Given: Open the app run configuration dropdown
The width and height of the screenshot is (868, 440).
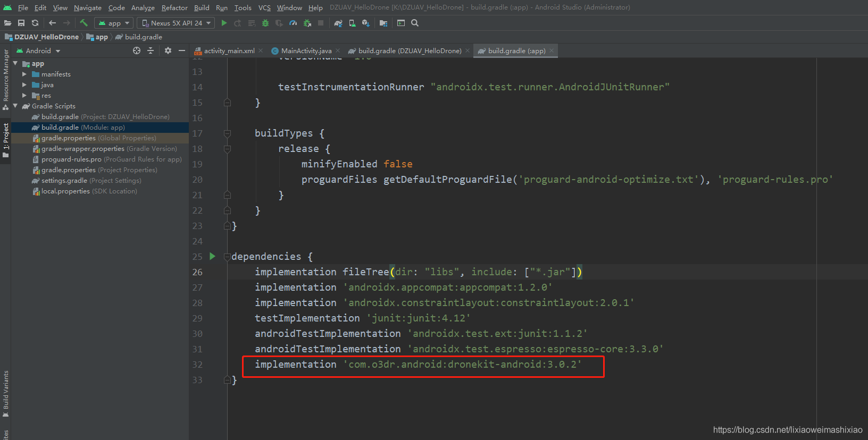Looking at the screenshot, I should 113,23.
